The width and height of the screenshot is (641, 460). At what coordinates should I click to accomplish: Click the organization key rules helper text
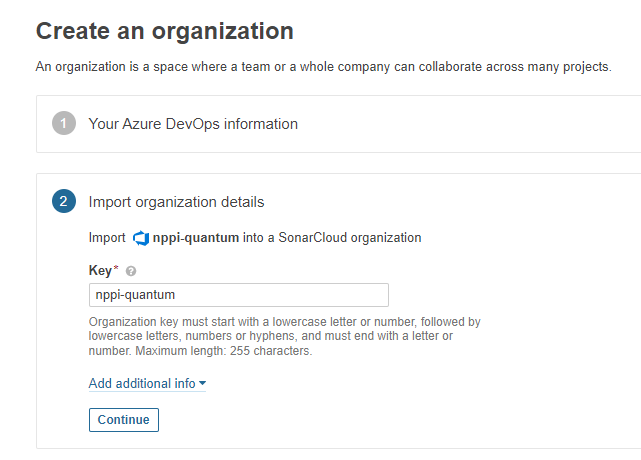(285, 336)
